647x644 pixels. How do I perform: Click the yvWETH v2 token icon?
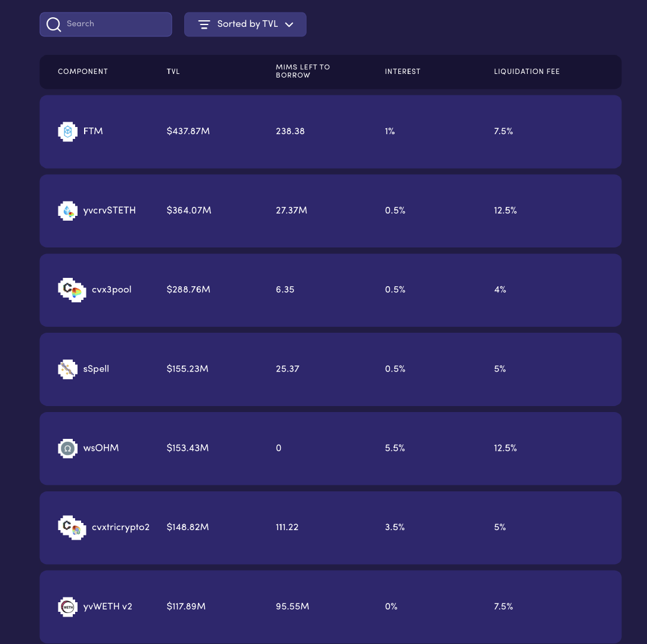[x=67, y=606]
